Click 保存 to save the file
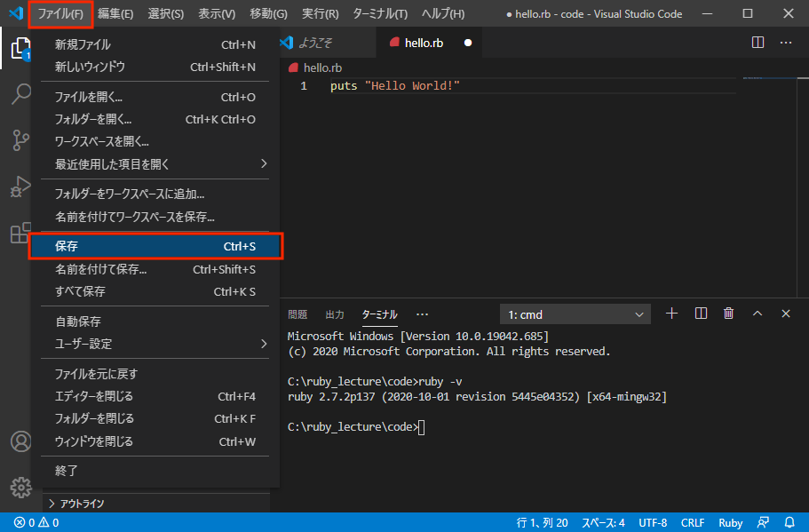The width and height of the screenshot is (809, 532). [155, 246]
